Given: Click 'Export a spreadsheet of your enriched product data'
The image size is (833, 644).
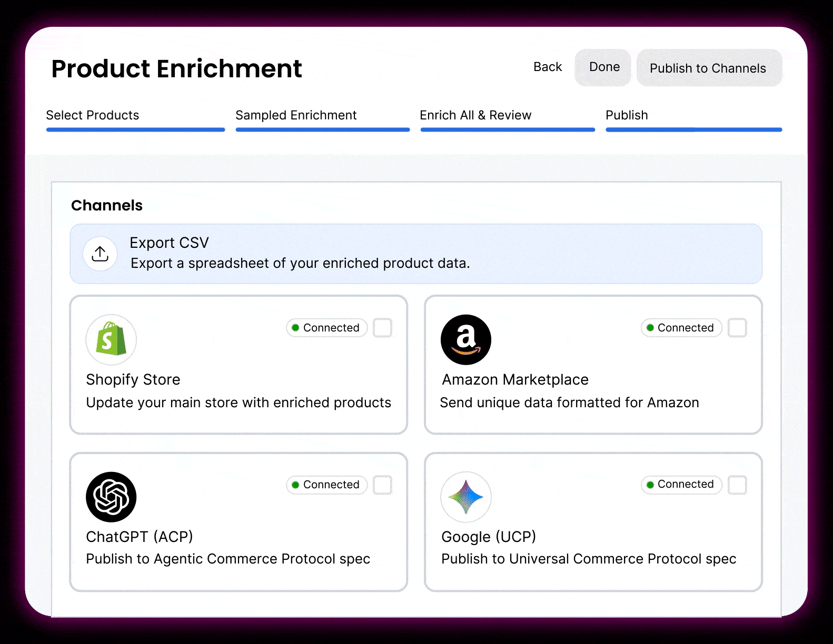Looking at the screenshot, I should pyautogui.click(x=300, y=263).
